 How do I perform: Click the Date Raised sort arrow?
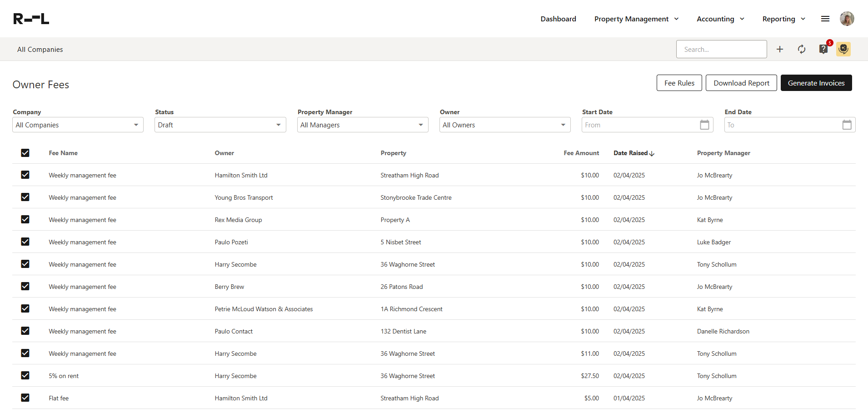click(x=652, y=153)
